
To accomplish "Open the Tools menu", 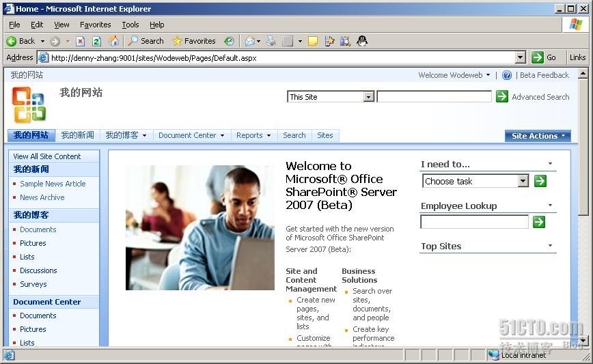I will pos(130,25).
